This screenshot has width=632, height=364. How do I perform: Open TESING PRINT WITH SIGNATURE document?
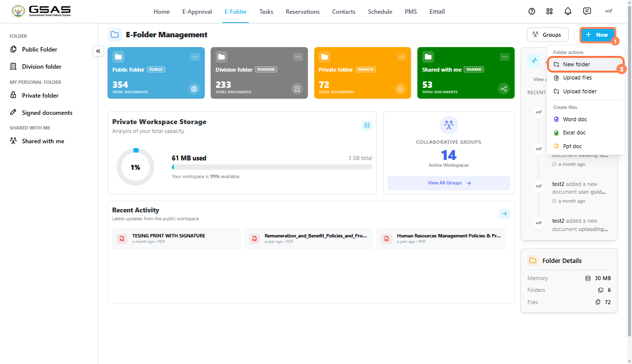click(x=176, y=238)
